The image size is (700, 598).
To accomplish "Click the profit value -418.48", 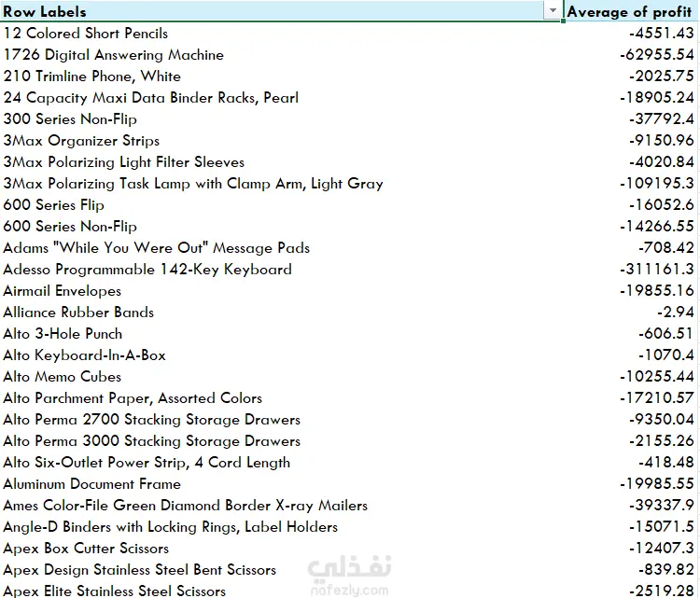I will [666, 463].
